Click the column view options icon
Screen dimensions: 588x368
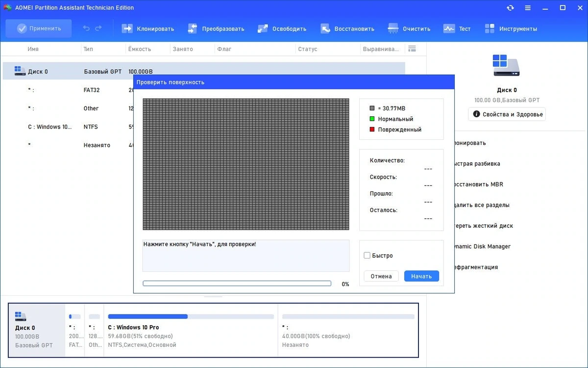412,49
